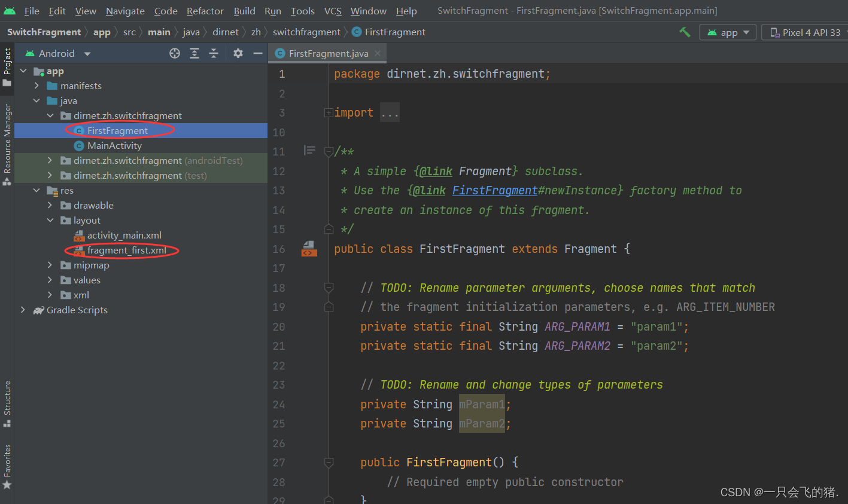Click the zh breadcrumb
The height and width of the screenshot is (504, 848).
[x=256, y=32]
